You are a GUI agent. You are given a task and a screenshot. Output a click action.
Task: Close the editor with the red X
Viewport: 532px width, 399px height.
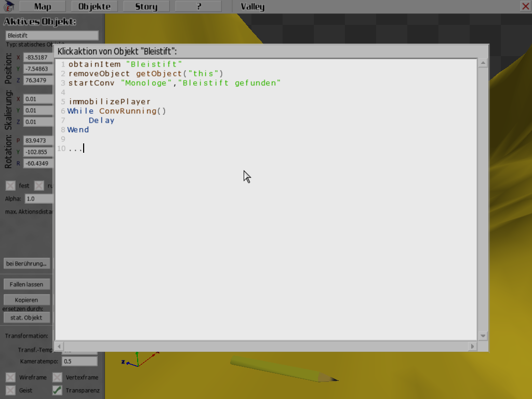coord(525,6)
